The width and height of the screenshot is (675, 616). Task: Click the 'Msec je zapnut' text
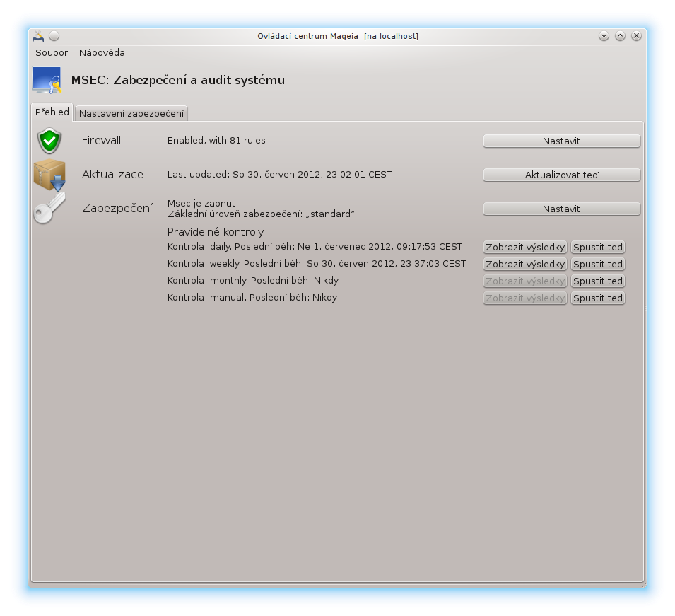[201, 203]
